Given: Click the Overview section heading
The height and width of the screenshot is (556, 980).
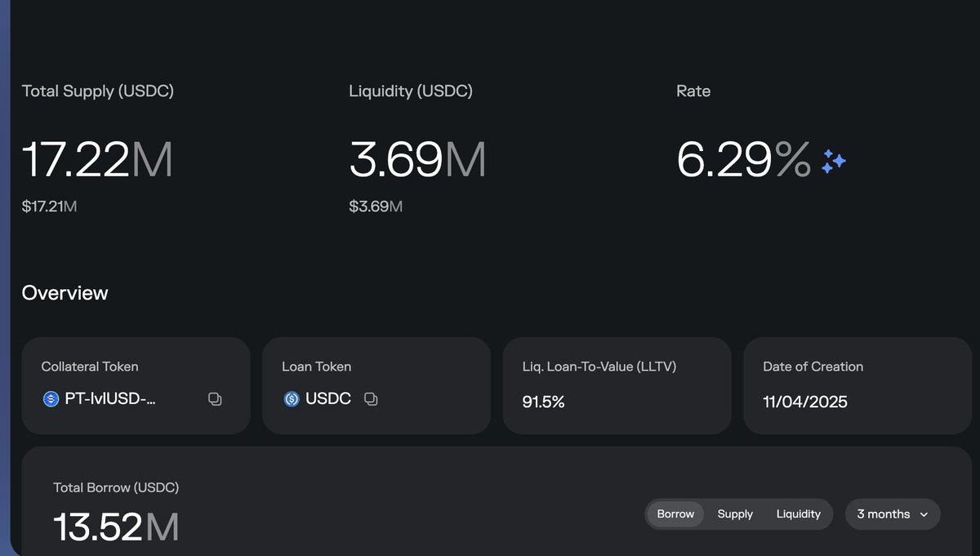Looking at the screenshot, I should pos(65,293).
